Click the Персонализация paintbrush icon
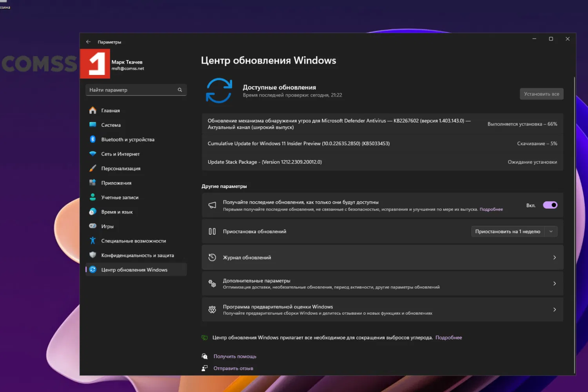Viewport: 588px width, 392px height. (93, 168)
